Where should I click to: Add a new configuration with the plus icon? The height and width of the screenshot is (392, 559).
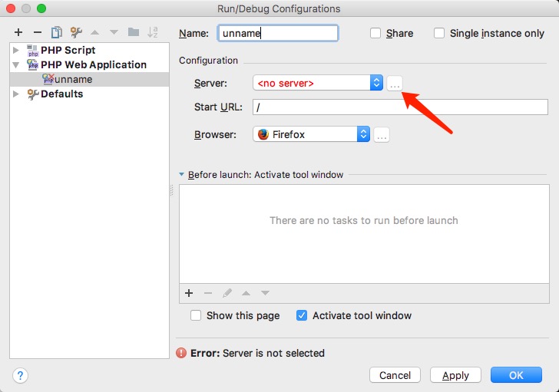point(18,32)
